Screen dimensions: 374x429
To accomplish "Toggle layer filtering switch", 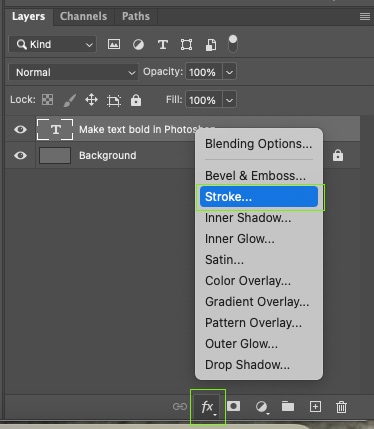I will pyautogui.click(x=233, y=44).
